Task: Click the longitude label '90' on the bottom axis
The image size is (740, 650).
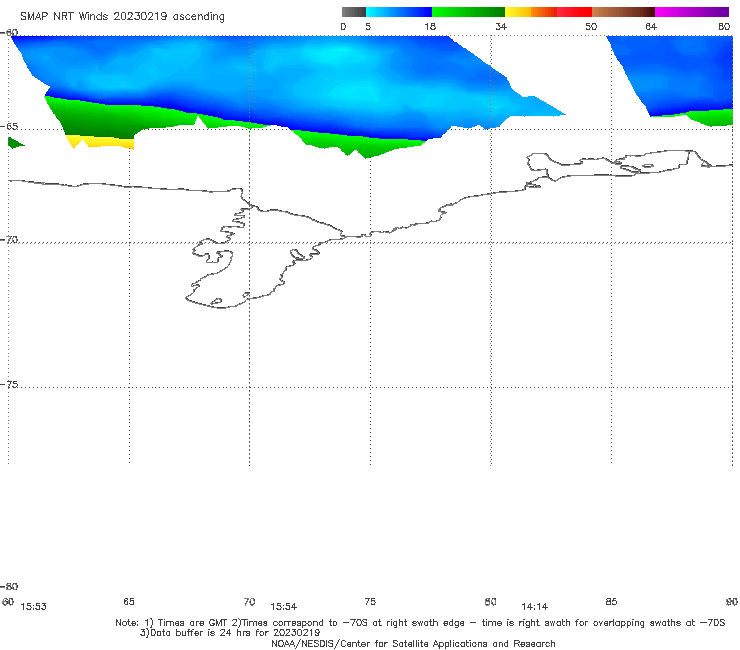Action: click(732, 601)
